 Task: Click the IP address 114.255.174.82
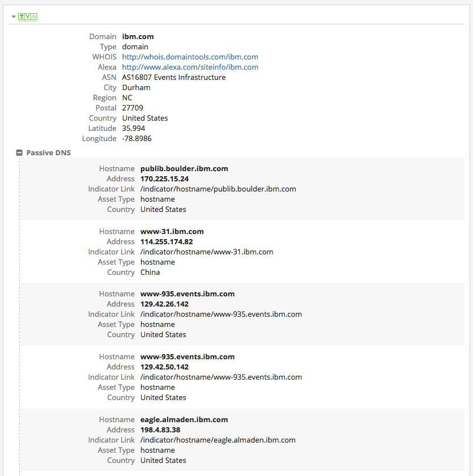click(x=167, y=241)
